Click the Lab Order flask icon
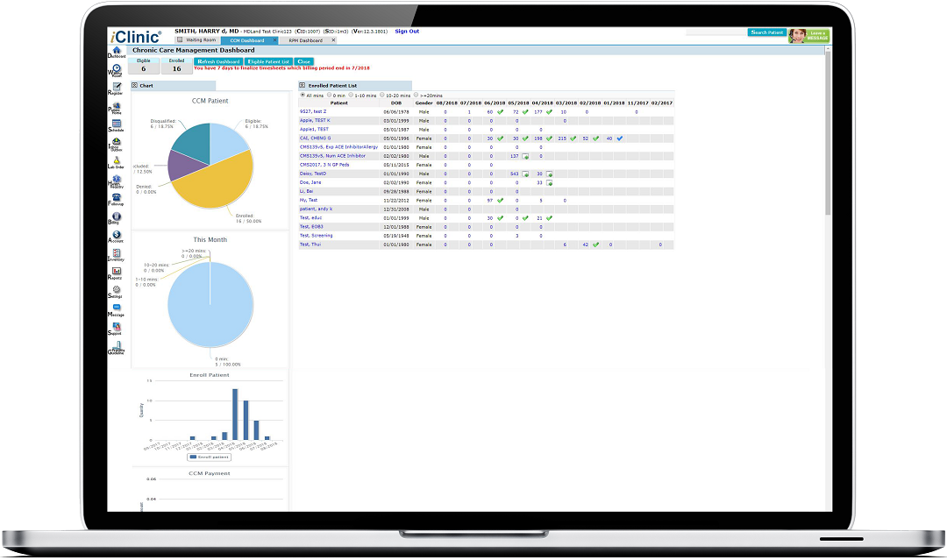Viewport: 947px width, 560px height. click(x=117, y=161)
